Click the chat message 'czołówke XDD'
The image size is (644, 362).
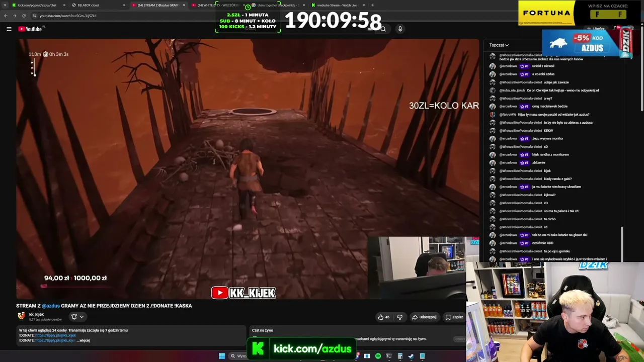[x=542, y=243]
